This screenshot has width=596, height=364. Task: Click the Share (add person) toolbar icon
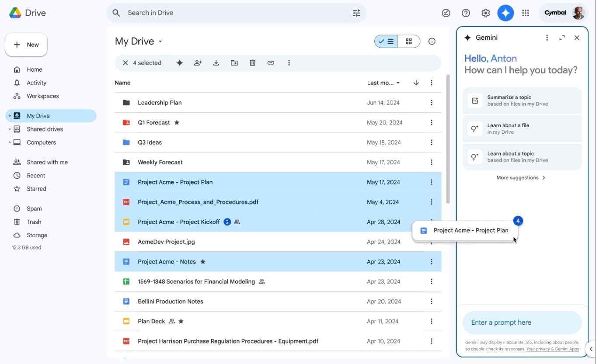pos(198,63)
